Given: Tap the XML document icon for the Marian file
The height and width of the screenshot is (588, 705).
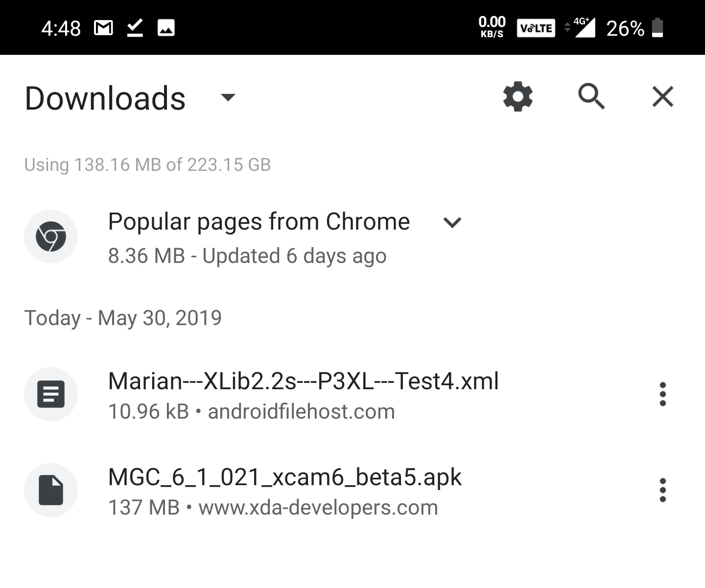Looking at the screenshot, I should (51, 394).
